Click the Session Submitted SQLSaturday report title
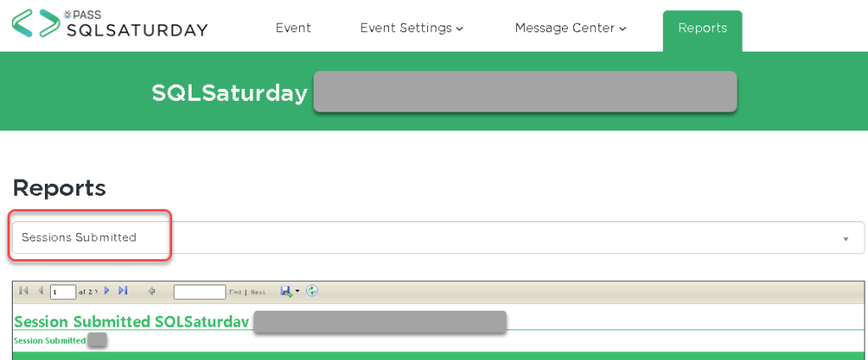 pos(131,322)
